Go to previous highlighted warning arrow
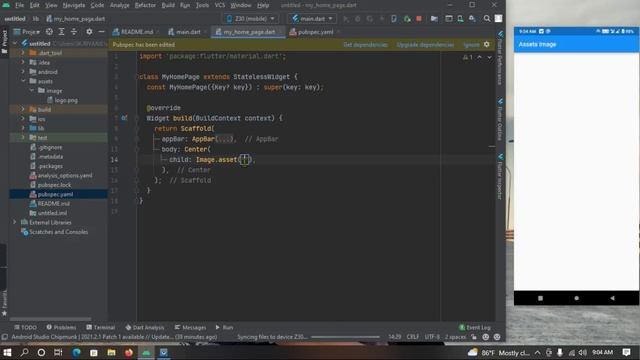Screen dimensions: 640x360 (x=480, y=58)
